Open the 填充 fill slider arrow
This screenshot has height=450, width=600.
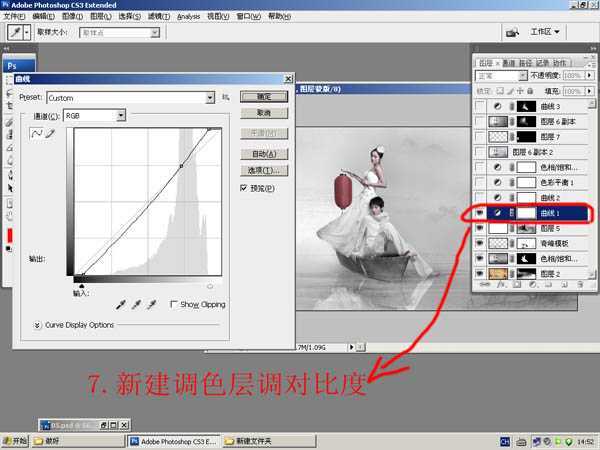[589, 91]
